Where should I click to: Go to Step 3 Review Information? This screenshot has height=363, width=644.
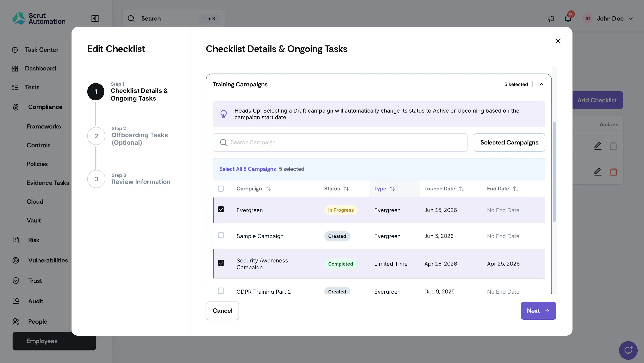click(x=129, y=179)
